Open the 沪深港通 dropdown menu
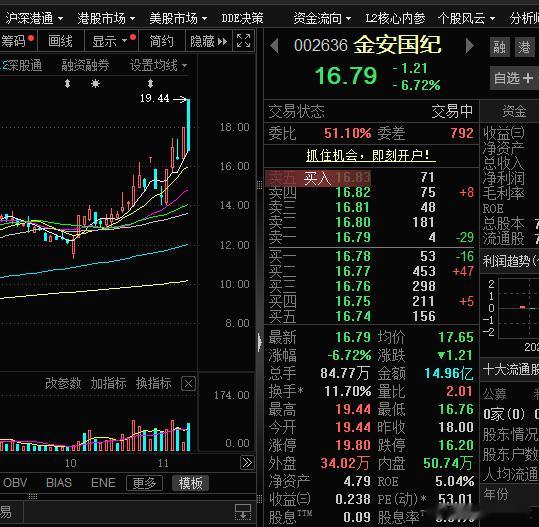Screen dimensions: 539x527 coord(34,18)
